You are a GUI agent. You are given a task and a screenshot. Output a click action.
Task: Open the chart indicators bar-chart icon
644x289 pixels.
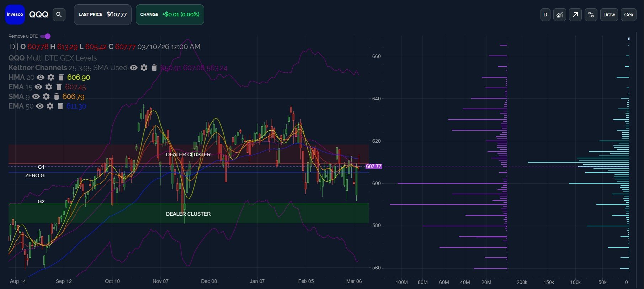(560, 15)
